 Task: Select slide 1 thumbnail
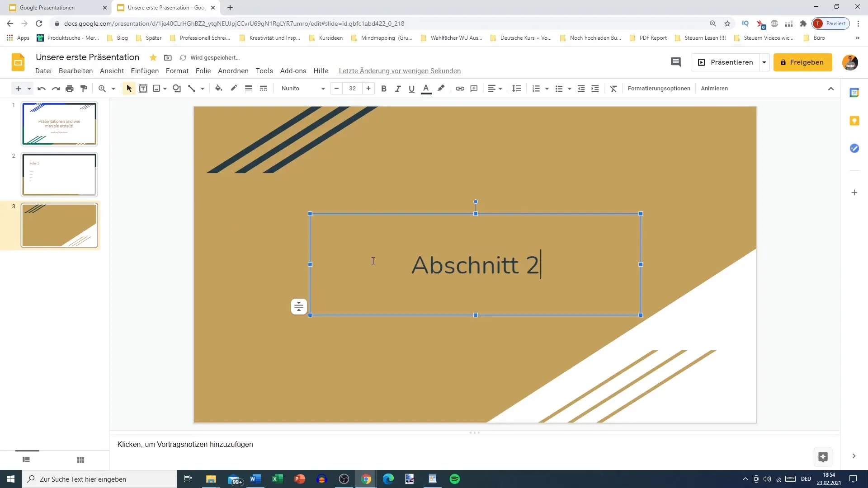59,124
